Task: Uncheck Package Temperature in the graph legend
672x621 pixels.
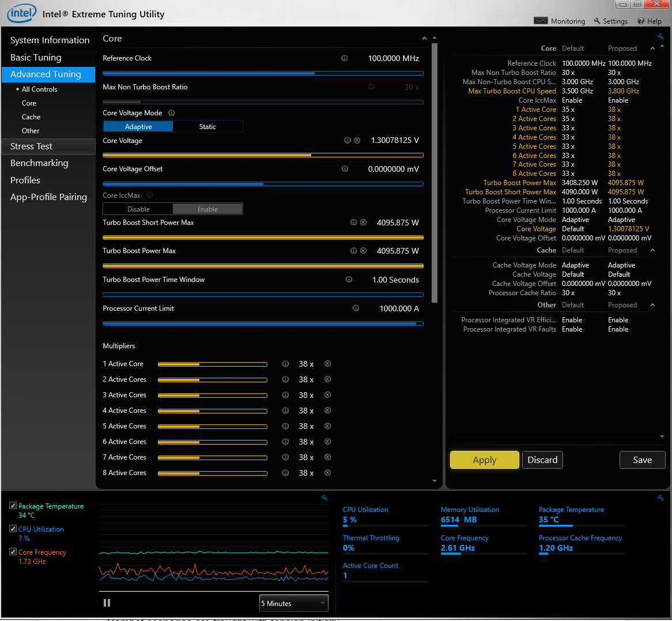Action: pos(13,505)
